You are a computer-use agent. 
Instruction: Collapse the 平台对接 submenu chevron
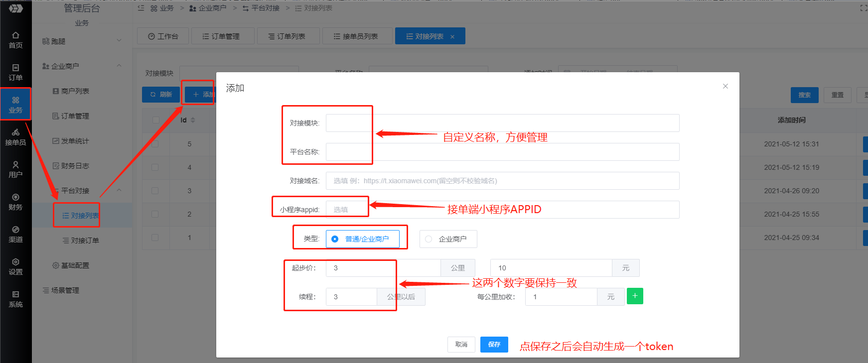(119, 190)
